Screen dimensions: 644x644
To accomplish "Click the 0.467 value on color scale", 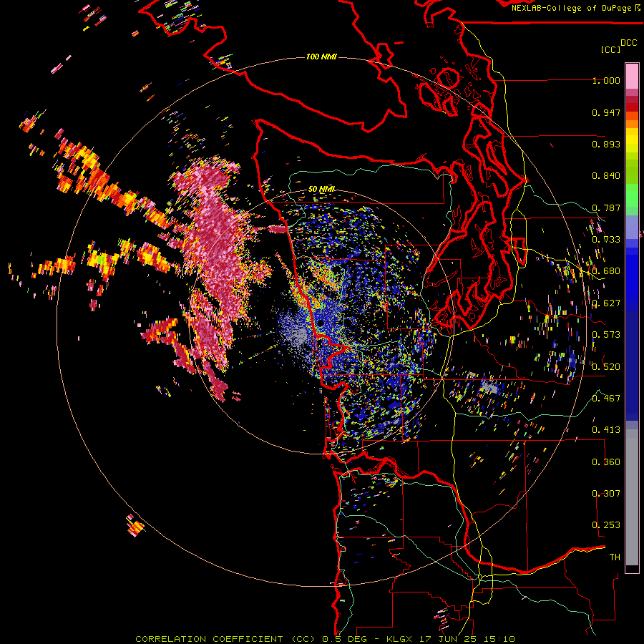I will point(606,399).
